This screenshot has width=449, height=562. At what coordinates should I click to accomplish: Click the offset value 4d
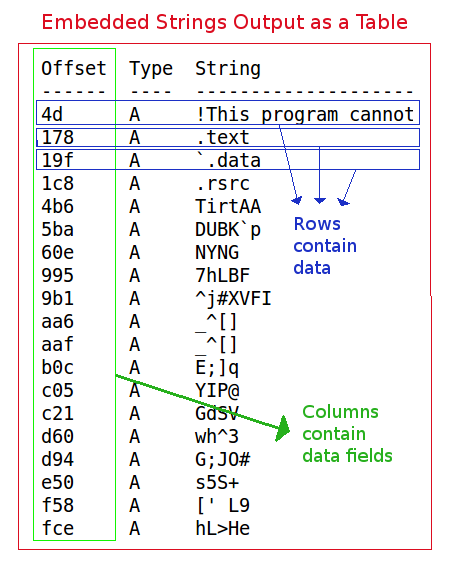coord(52,115)
